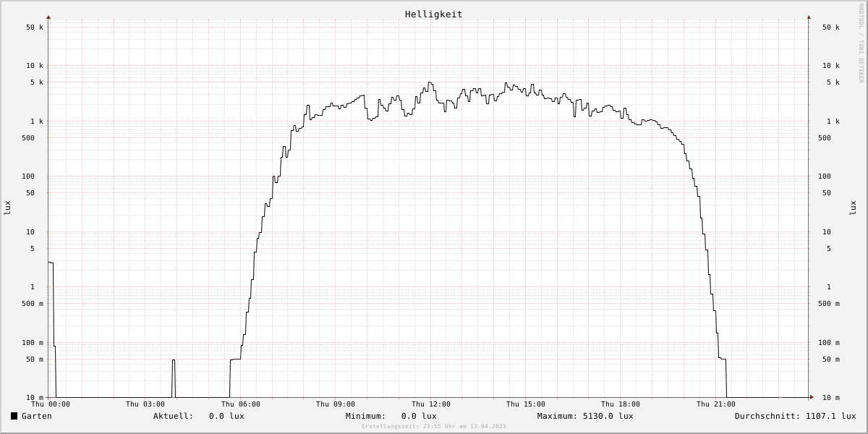The image size is (868, 434).
Task: Click the black Garten legend color square
Action: pyautogui.click(x=14, y=416)
